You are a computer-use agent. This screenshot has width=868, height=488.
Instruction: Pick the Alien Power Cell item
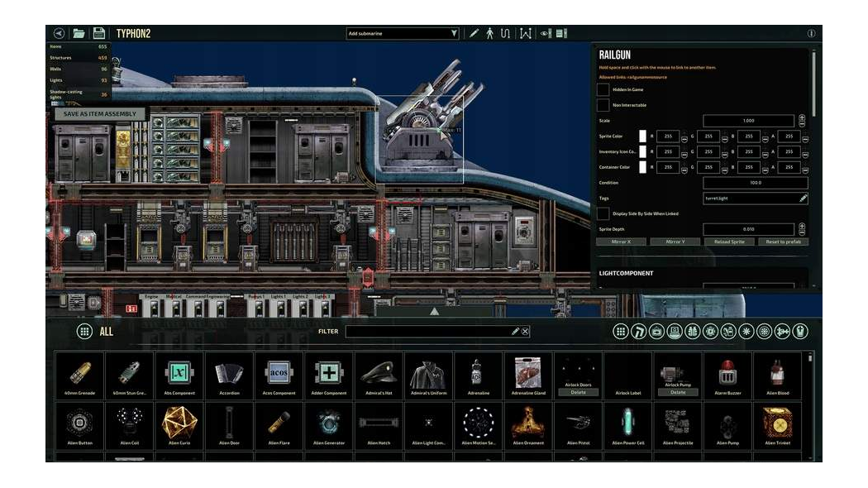tap(627, 425)
